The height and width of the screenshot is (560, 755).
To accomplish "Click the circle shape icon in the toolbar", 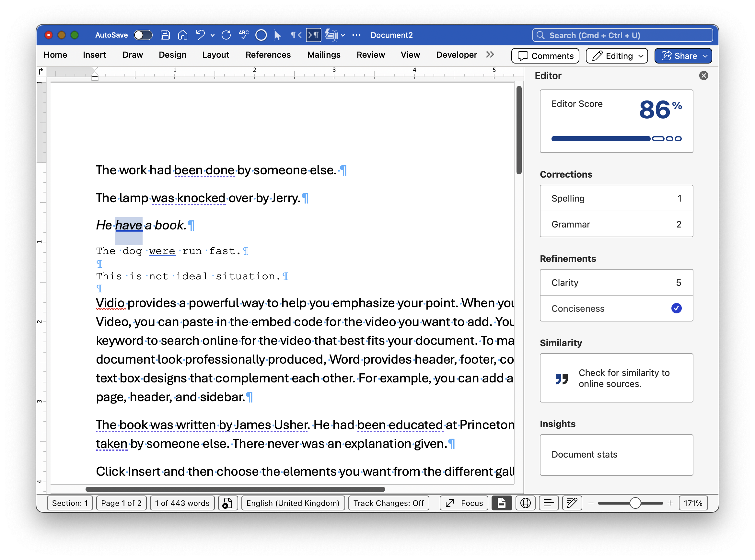I will click(x=261, y=35).
